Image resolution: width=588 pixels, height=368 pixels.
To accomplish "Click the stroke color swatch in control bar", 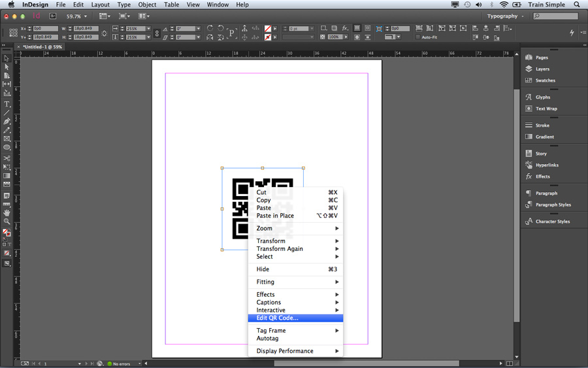I will (x=267, y=37).
